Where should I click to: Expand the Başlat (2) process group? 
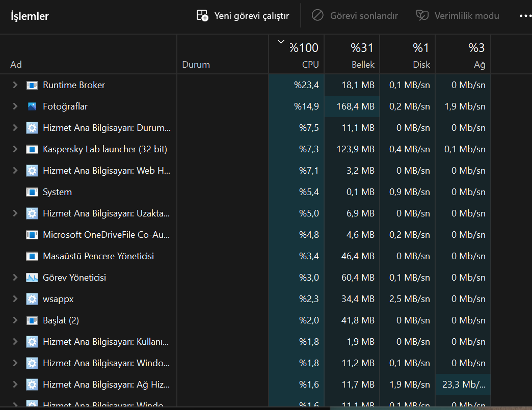tap(15, 320)
